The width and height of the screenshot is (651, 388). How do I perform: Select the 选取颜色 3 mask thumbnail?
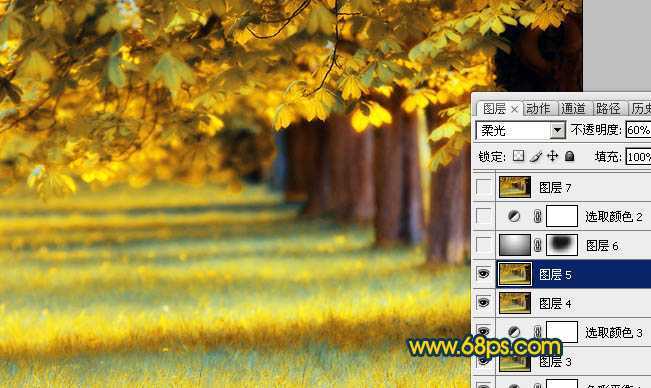(x=562, y=332)
